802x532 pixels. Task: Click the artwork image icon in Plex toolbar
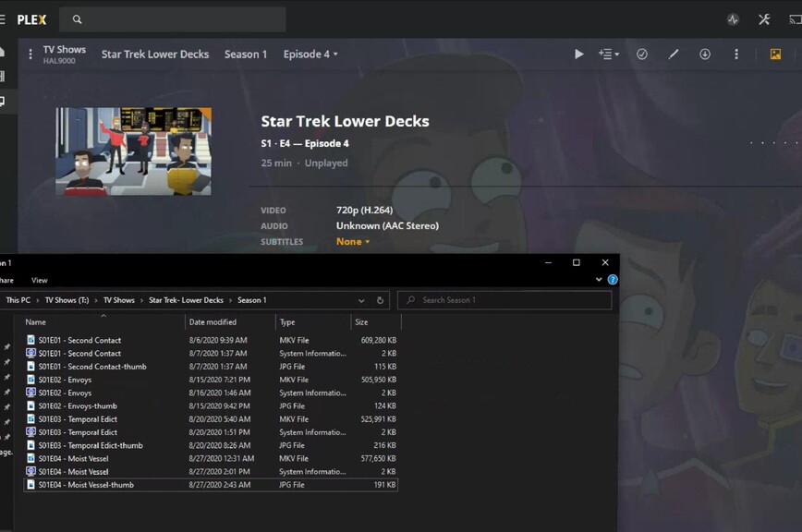click(775, 54)
